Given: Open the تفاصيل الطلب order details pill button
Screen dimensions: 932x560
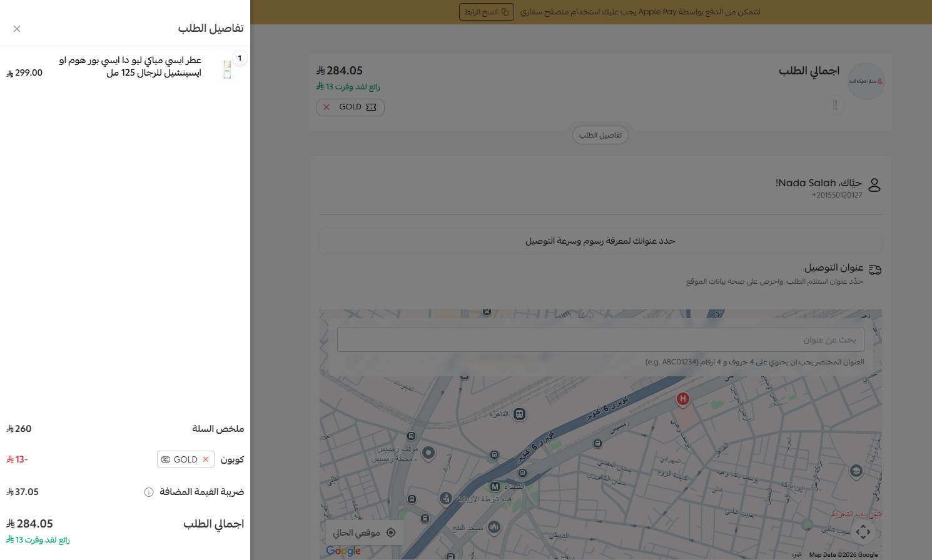Looking at the screenshot, I should coord(600,135).
